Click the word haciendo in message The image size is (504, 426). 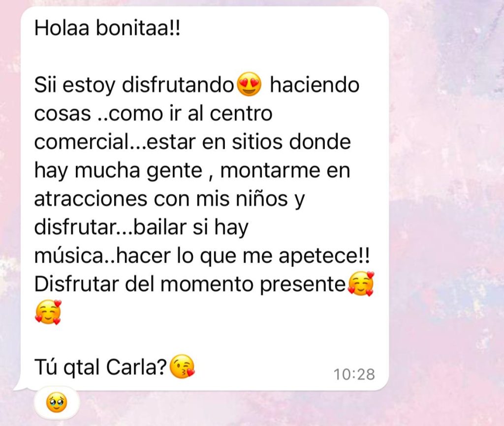(x=315, y=85)
